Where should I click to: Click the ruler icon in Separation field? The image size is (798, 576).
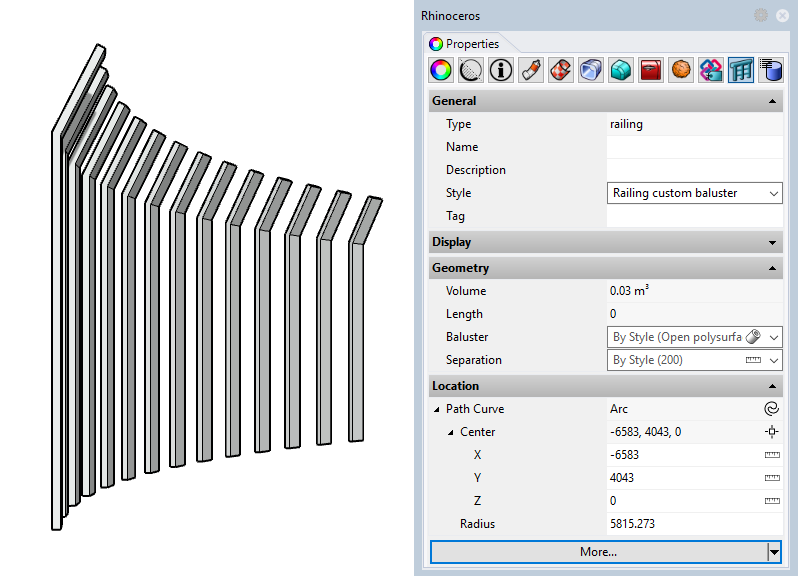(x=753, y=360)
